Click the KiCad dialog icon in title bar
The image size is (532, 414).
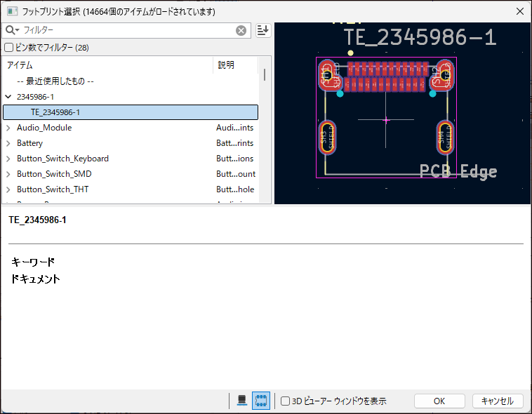(13, 11)
